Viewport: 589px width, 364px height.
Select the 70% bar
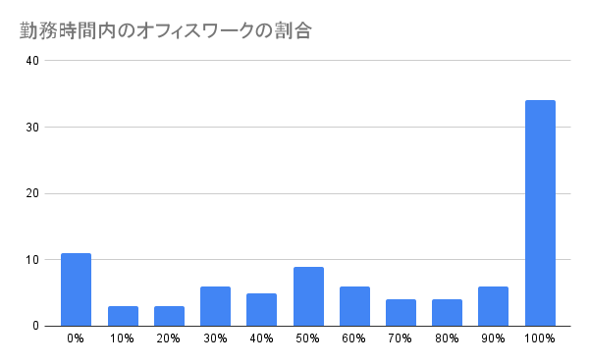coord(401,313)
